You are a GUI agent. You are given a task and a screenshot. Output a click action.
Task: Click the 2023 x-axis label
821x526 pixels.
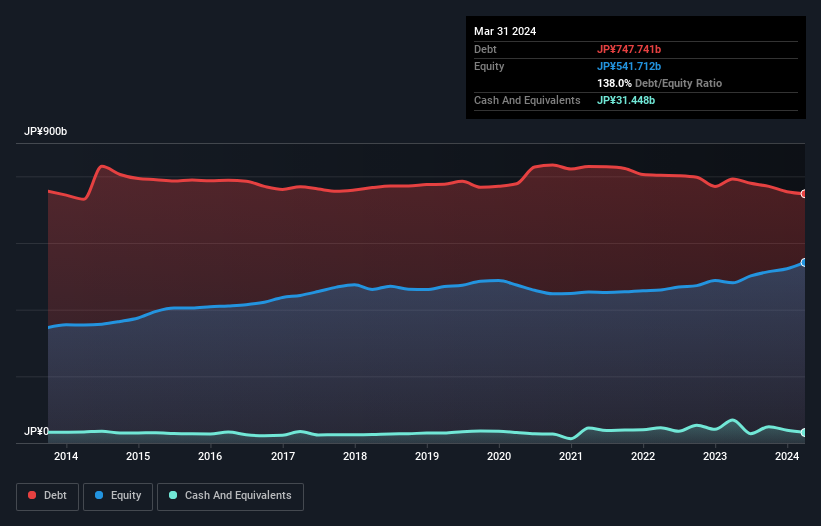click(x=715, y=456)
